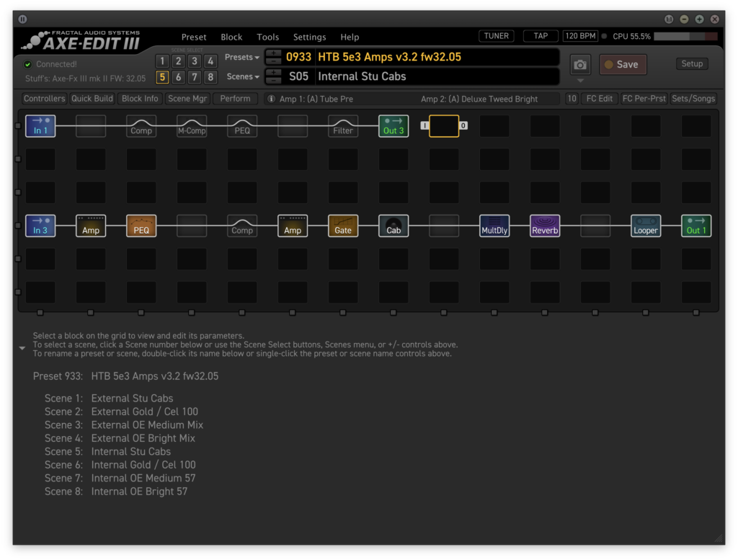Click the highlighted empty grid cell
The image size is (738, 560).
pos(444,126)
